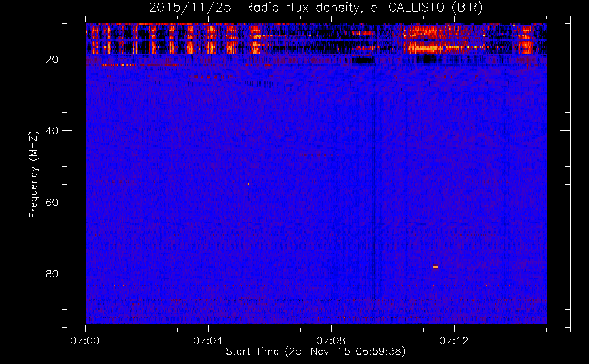Select the 'Frequency (MHZ)' y-axis label
Screen dimensions: 589x364
(x=33, y=175)
